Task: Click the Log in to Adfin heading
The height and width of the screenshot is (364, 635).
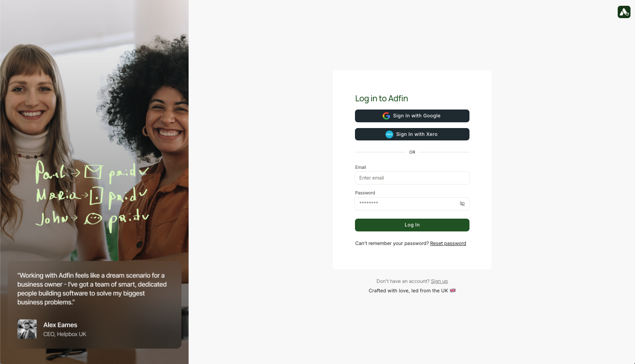Action: point(382,98)
